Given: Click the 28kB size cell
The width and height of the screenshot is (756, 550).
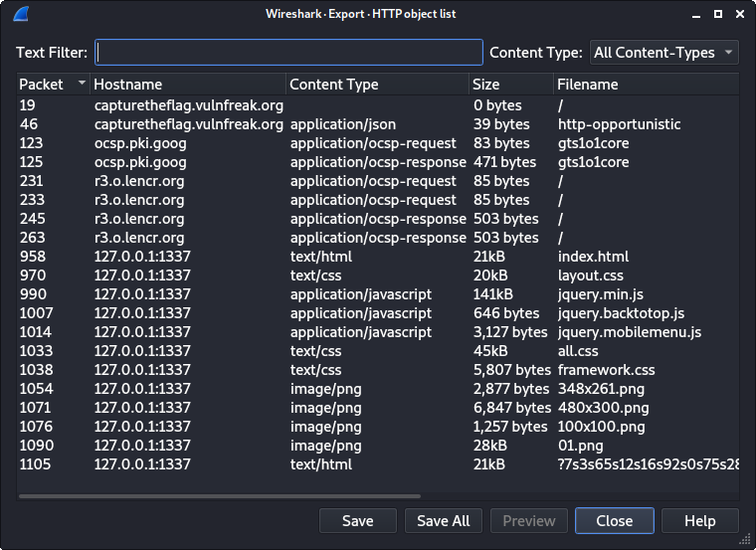Looking at the screenshot, I should pos(489,445).
